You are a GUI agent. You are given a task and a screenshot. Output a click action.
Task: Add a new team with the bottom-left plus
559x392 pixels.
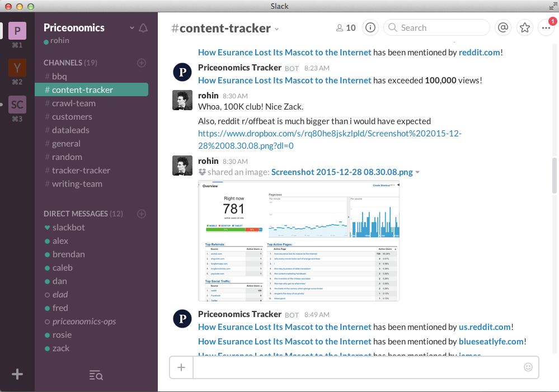pos(17,374)
